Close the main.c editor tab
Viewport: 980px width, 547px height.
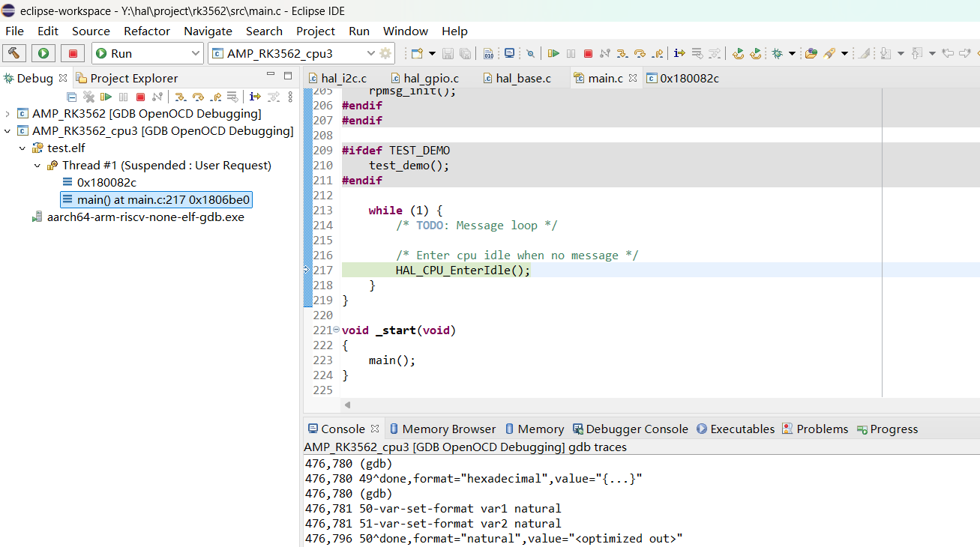633,78
